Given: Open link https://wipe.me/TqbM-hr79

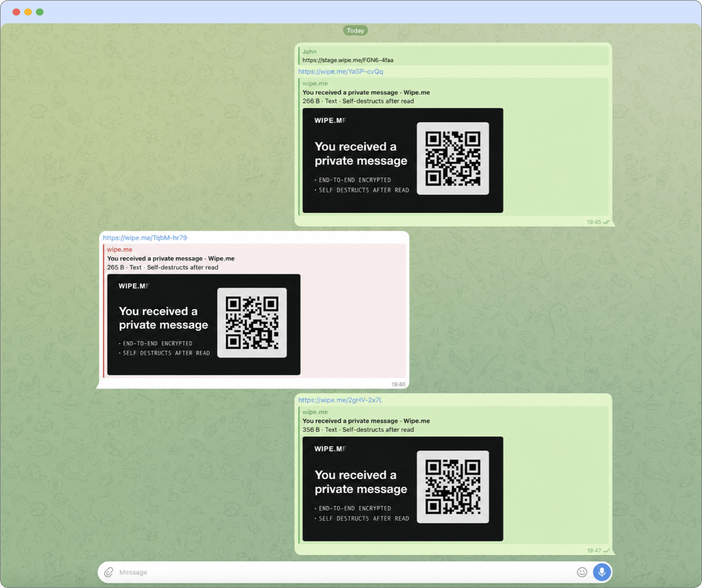Looking at the screenshot, I should 145,238.
